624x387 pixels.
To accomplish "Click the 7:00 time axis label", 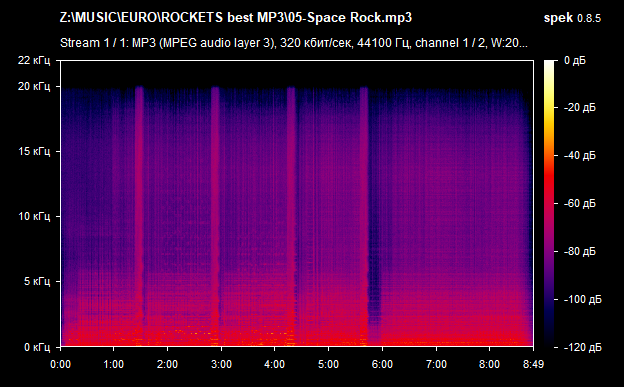I will coord(436,364).
